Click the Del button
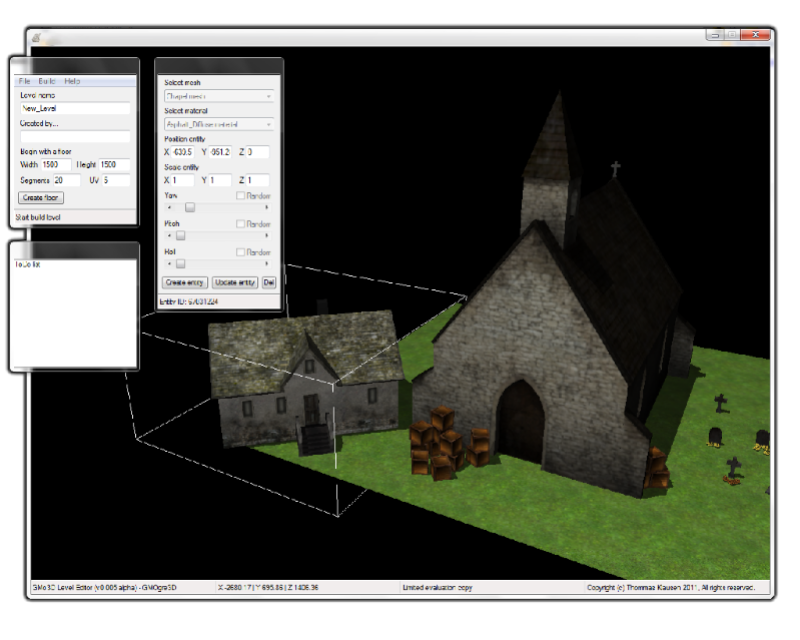 click(268, 283)
